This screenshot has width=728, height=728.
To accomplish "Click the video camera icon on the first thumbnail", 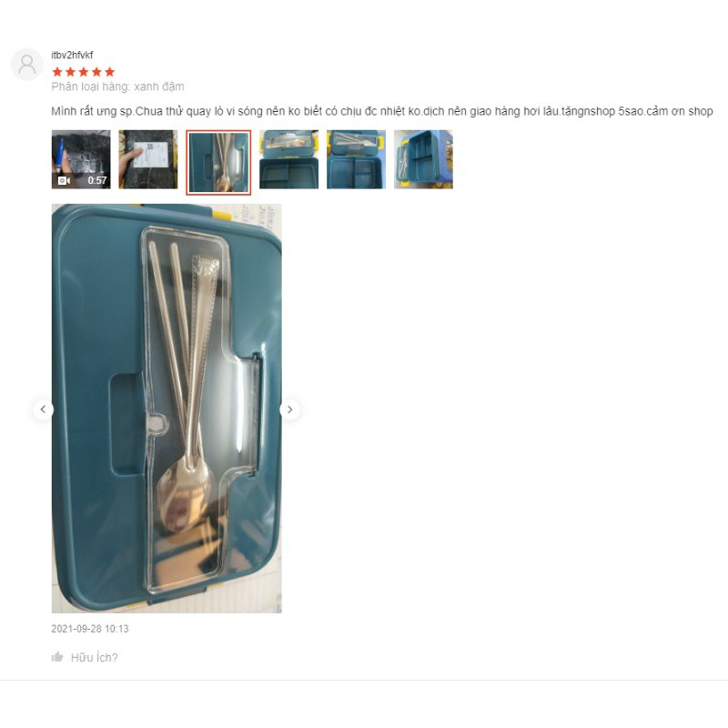I will tap(64, 180).
